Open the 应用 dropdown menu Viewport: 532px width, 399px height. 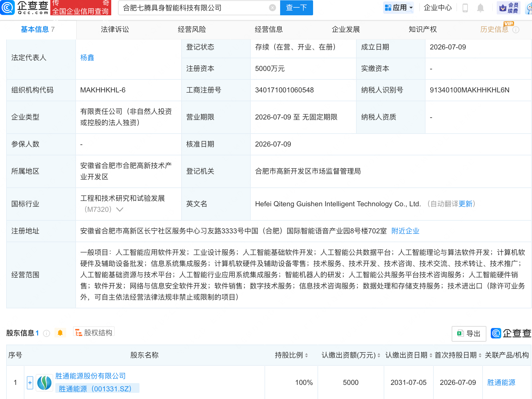[x=399, y=8]
